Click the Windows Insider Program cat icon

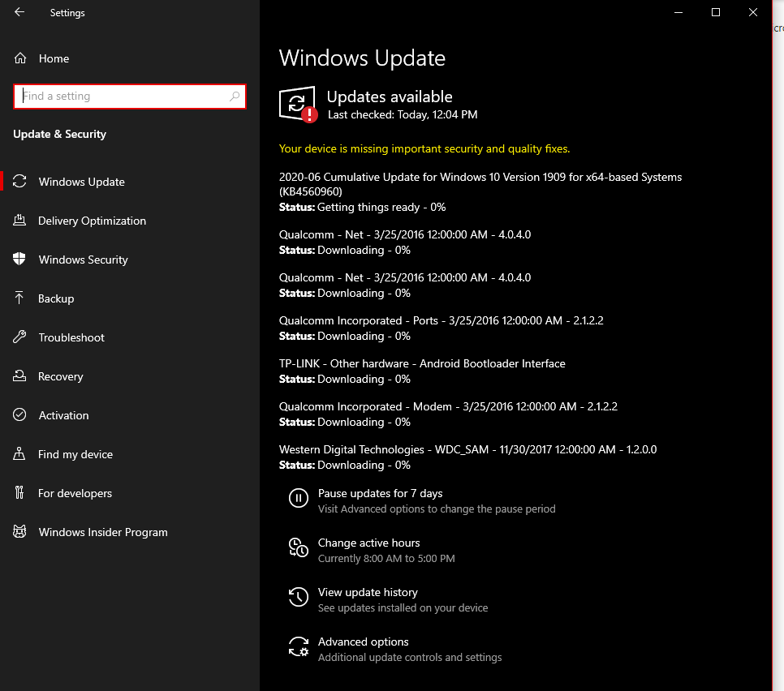pos(19,531)
